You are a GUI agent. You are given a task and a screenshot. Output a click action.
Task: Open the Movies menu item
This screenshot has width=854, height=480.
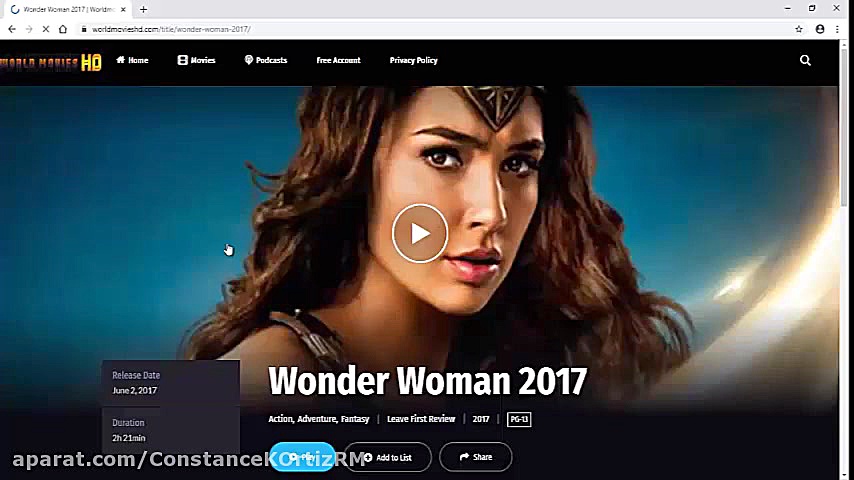tap(197, 60)
